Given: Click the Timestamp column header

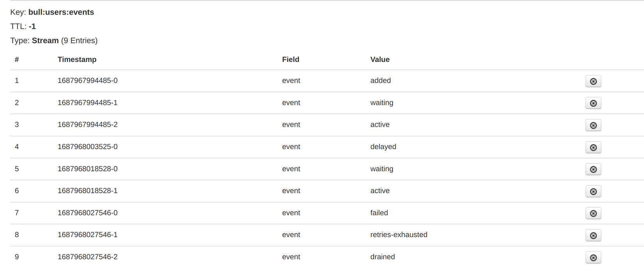Looking at the screenshot, I should click(77, 59).
